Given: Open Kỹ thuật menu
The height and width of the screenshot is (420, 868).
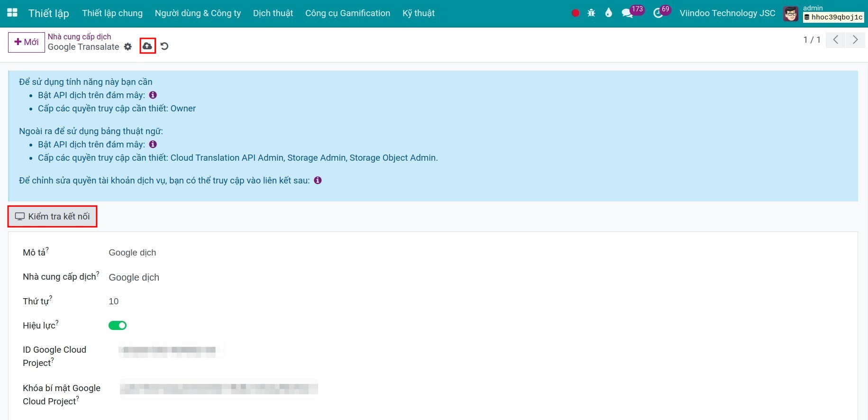Looking at the screenshot, I should click(x=419, y=13).
